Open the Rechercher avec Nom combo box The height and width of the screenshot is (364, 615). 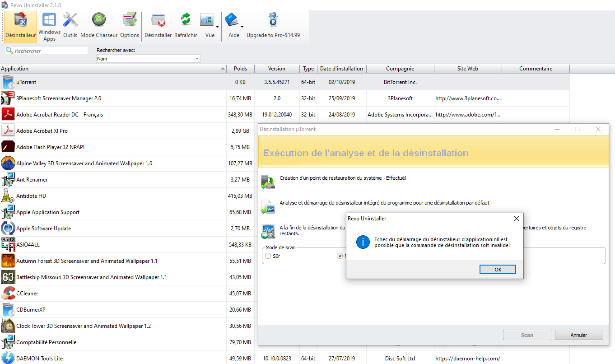(x=148, y=59)
